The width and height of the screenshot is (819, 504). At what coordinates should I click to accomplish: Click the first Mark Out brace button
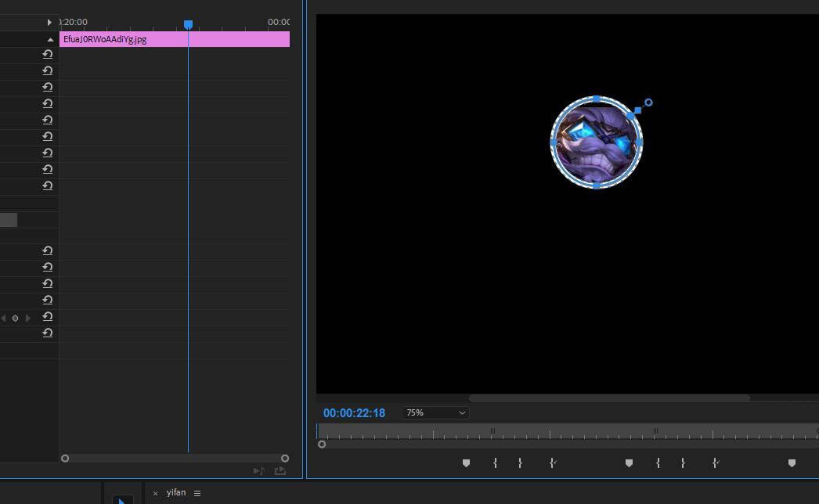click(x=520, y=463)
